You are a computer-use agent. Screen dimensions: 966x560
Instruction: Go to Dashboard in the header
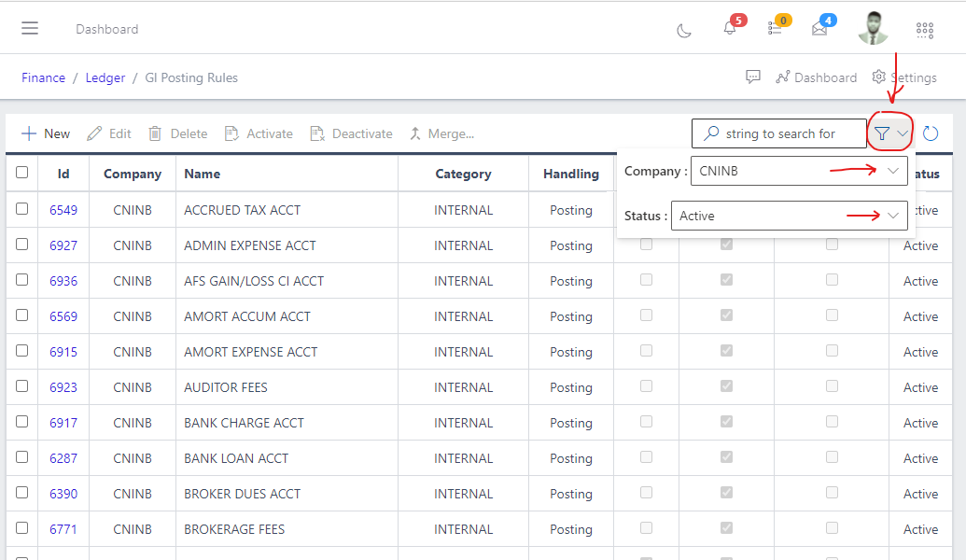pos(817,77)
